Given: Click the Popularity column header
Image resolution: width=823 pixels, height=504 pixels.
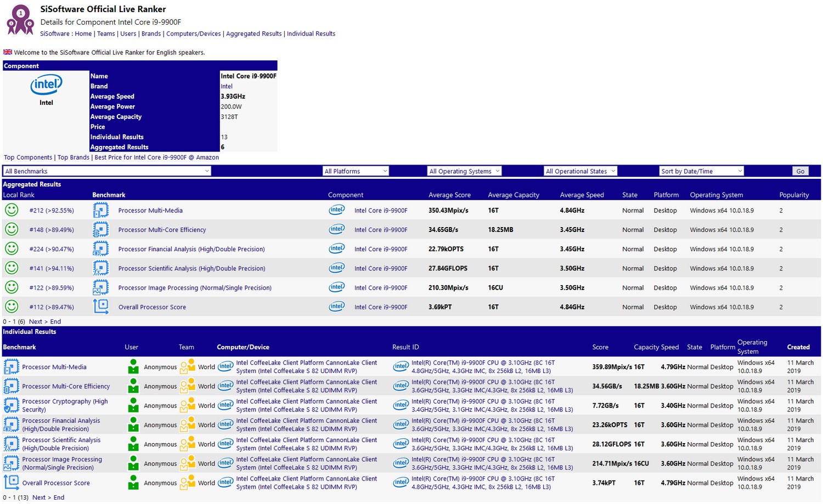Looking at the screenshot, I should (794, 195).
